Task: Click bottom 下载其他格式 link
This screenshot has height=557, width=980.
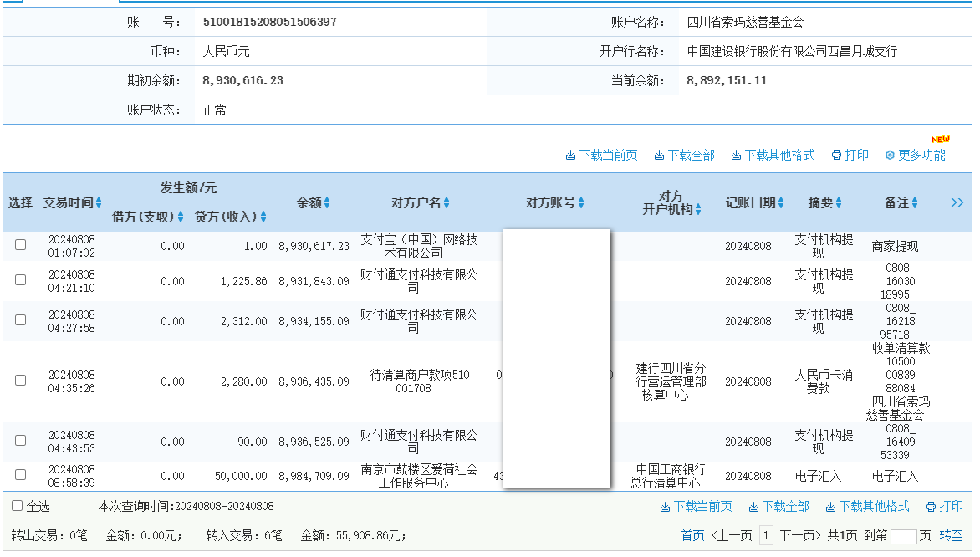Action: pos(867,506)
